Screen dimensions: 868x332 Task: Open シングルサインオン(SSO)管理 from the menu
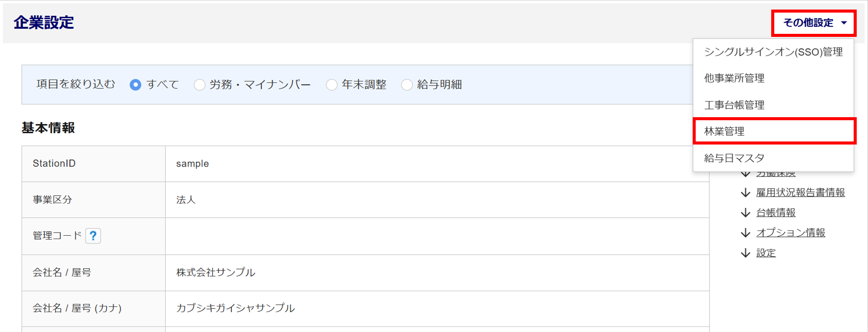pyautogui.click(x=773, y=52)
